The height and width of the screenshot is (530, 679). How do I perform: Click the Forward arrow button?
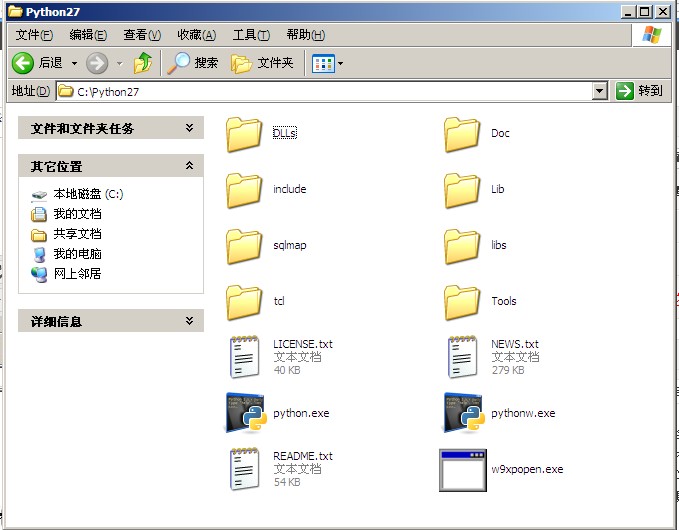pyautogui.click(x=97, y=63)
